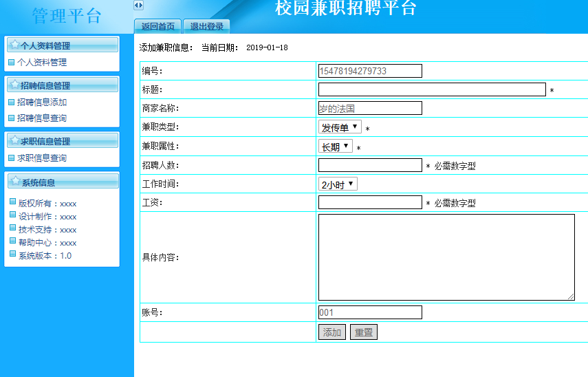The height and width of the screenshot is (377, 588).
Task: Click the date text 2019-01-18
Action: [x=267, y=47]
